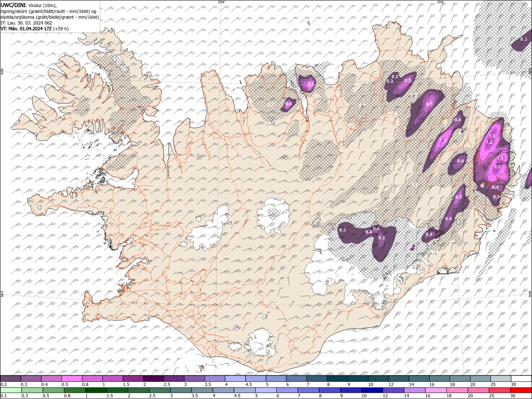The width and height of the screenshot is (532, 399).
Task: Select the dark teal 8 swatch in upper legend row
Action: [x=337, y=379]
